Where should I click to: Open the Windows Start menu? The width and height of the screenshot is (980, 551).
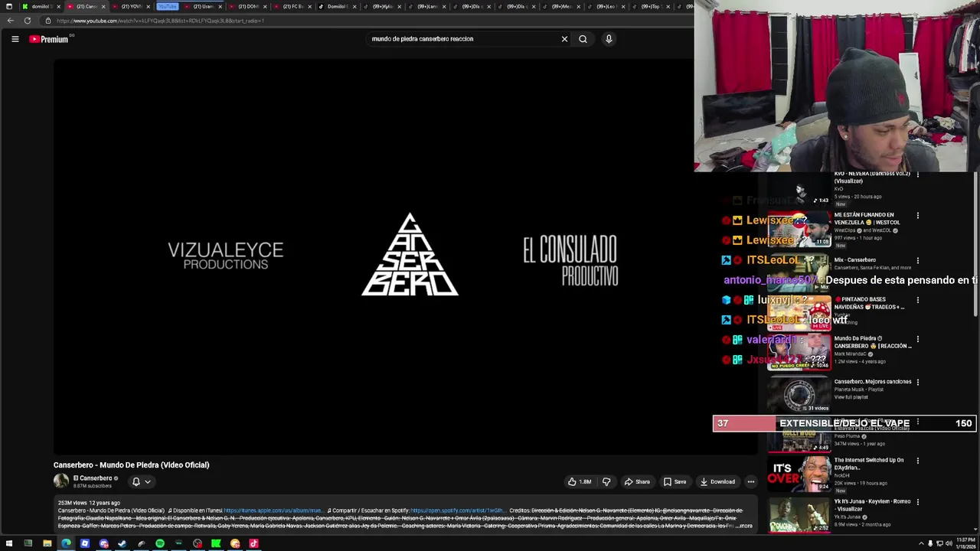pos(9,544)
